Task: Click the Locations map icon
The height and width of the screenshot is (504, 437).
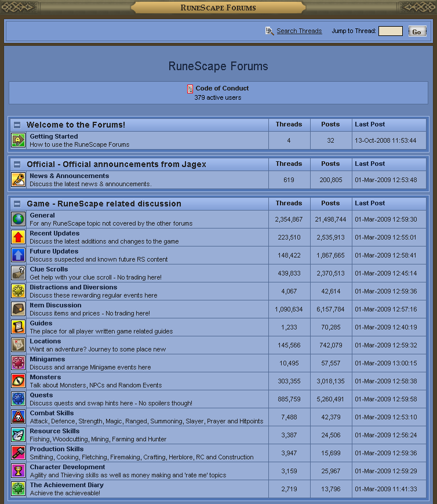Action: coord(19,345)
